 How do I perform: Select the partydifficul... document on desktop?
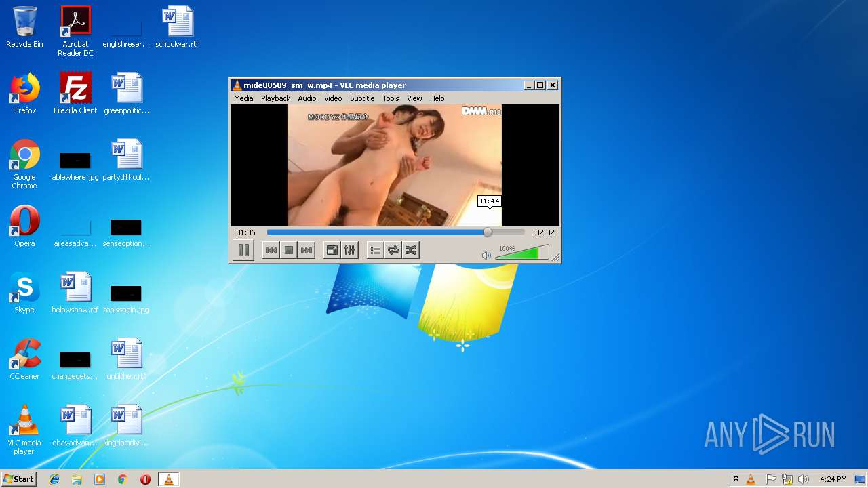(x=126, y=160)
